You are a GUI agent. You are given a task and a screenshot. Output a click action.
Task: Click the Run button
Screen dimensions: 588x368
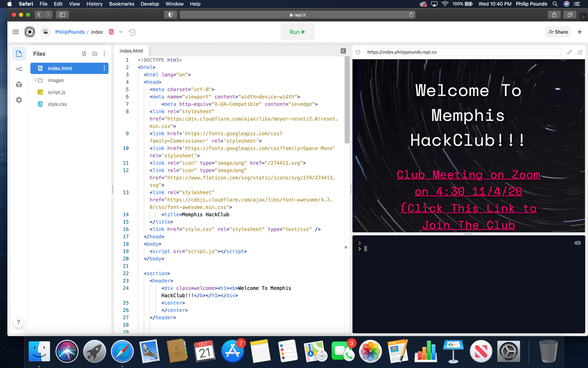tap(298, 32)
